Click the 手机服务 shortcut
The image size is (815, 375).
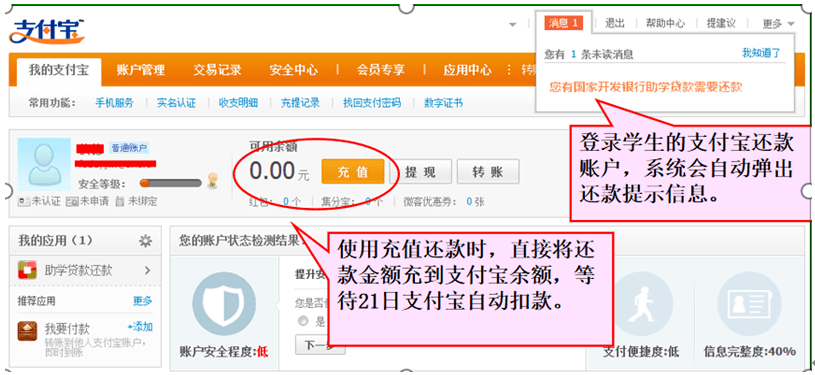click(x=114, y=103)
